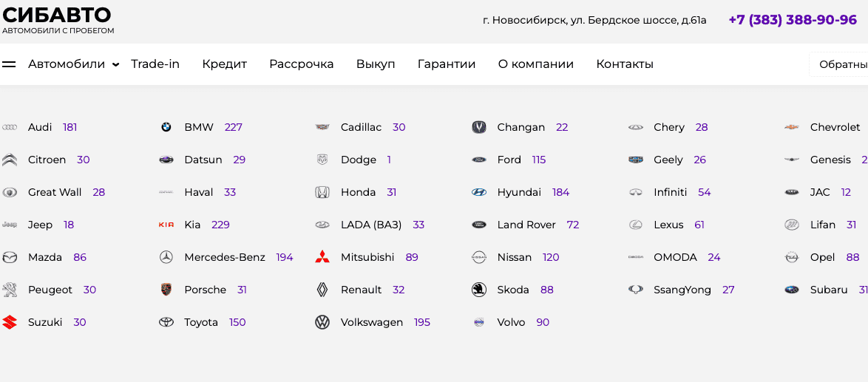Click the BMW logo icon
This screenshot has width=868, height=382.
pos(166,127)
